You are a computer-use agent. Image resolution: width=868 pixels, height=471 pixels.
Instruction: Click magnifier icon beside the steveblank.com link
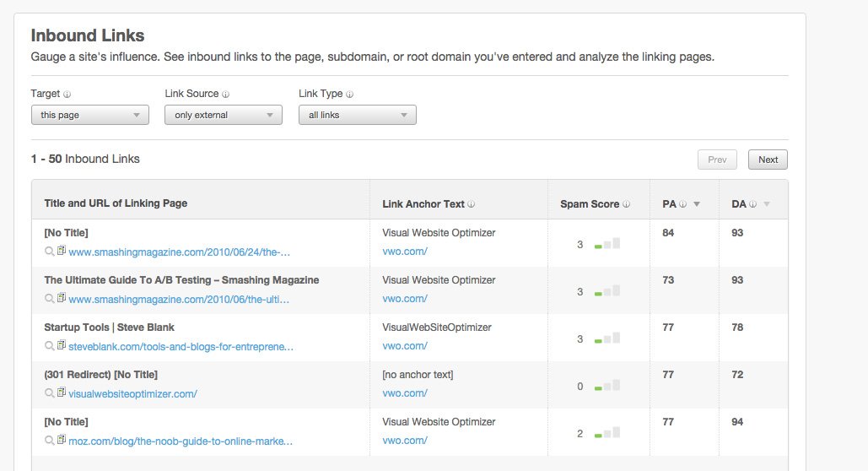[x=49, y=346]
